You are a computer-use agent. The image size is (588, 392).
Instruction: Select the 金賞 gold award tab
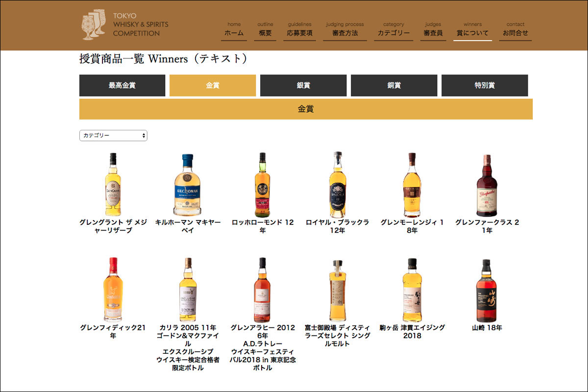coord(213,85)
